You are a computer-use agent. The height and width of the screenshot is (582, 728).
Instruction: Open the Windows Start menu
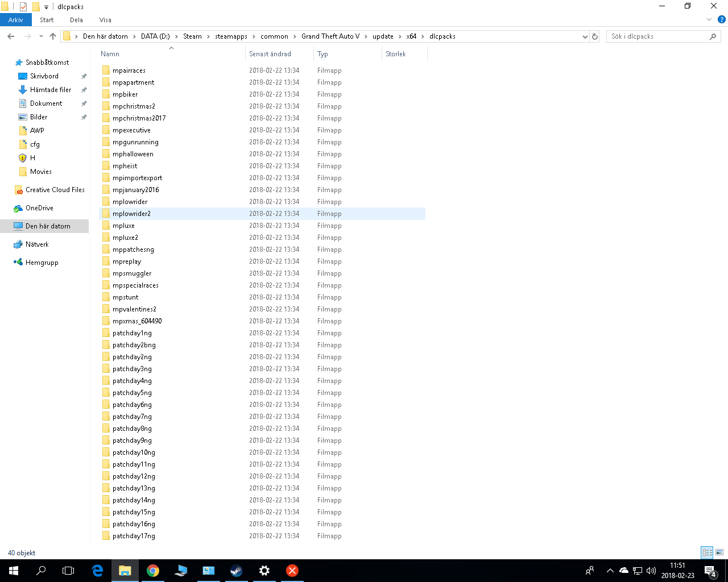coord(14,571)
